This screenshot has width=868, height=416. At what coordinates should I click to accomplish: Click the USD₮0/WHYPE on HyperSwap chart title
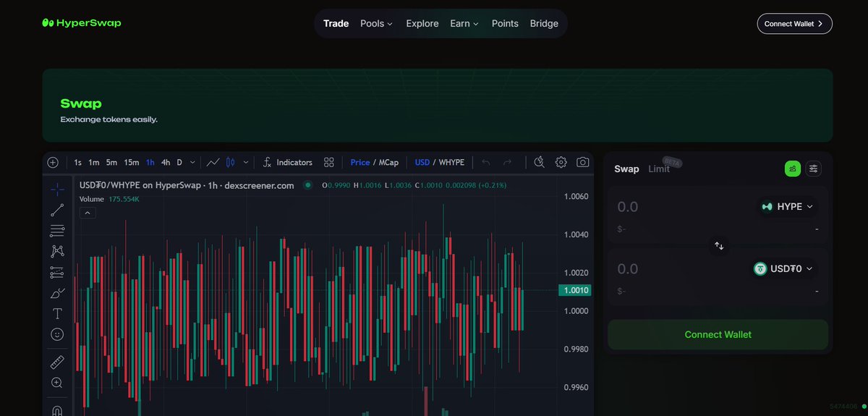[187, 185]
